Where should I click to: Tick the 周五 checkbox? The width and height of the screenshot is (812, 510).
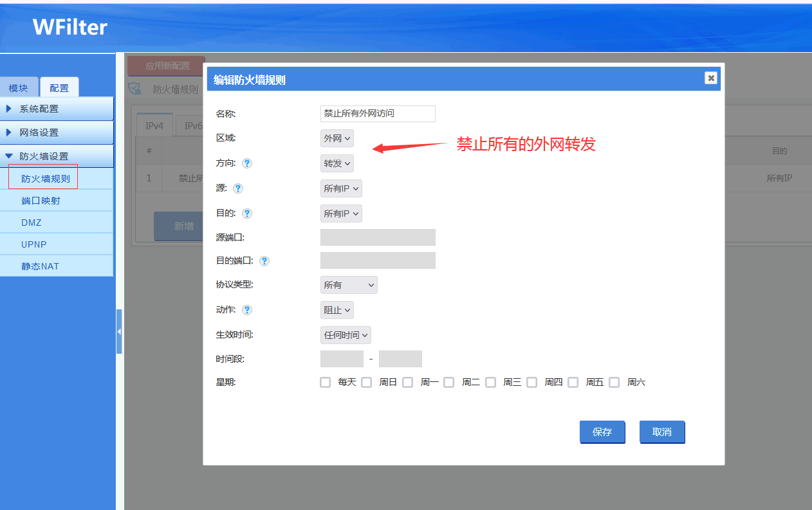[x=573, y=383]
